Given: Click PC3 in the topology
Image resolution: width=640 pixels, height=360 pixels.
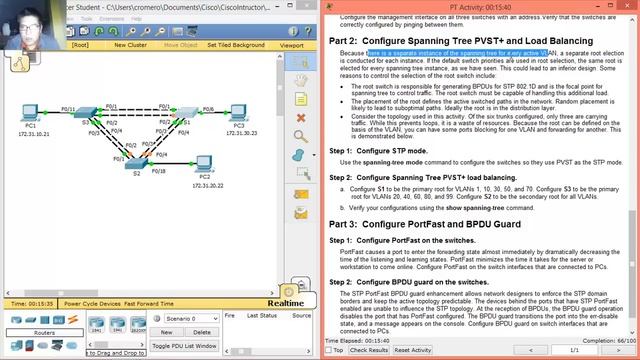Looking at the screenshot, I should point(239,113).
